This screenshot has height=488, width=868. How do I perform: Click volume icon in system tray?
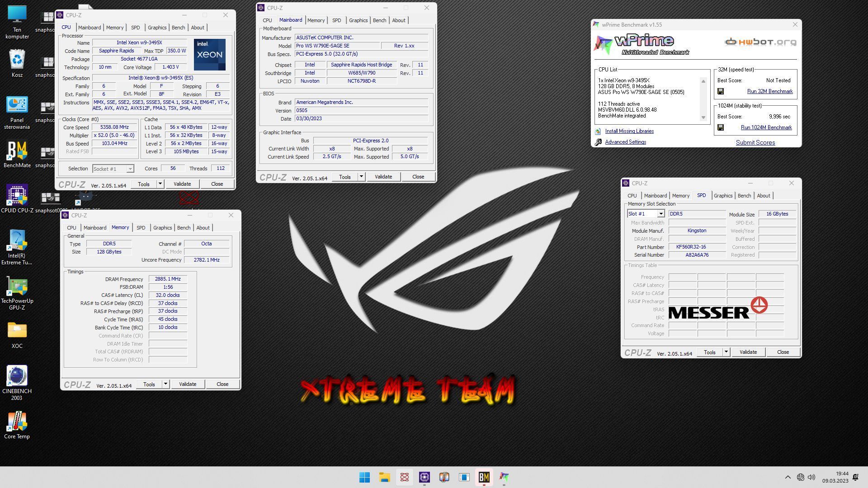point(811,477)
